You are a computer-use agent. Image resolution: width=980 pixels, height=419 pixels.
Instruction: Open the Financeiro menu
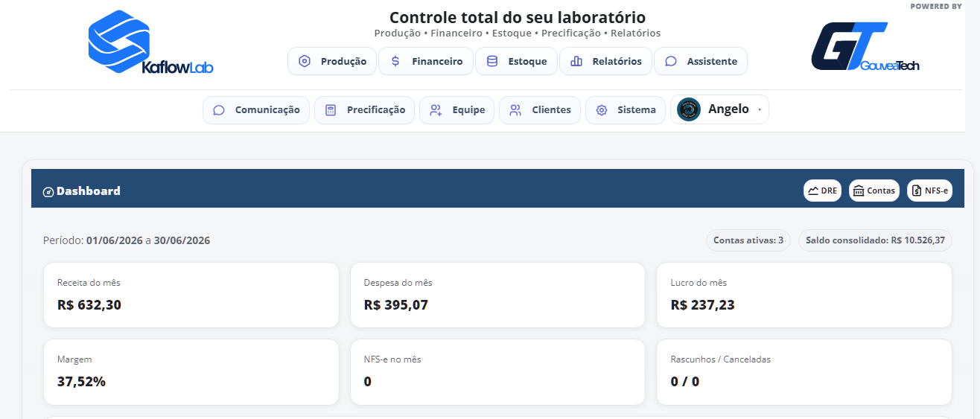426,61
